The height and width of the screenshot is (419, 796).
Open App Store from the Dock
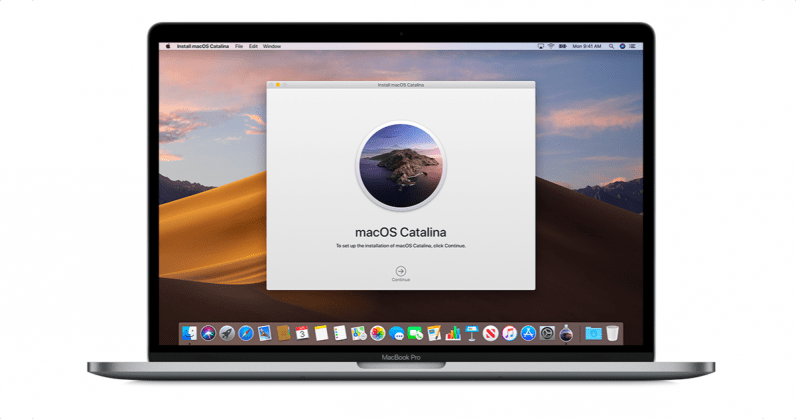[x=528, y=333]
